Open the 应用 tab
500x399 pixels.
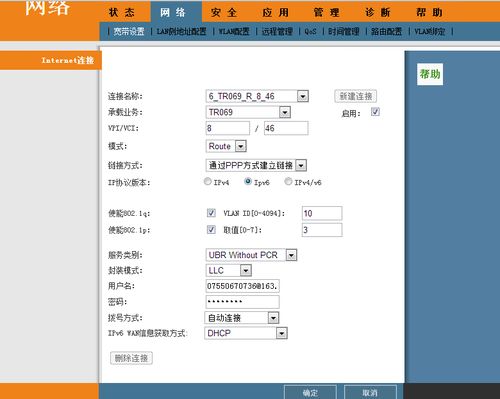[276, 13]
